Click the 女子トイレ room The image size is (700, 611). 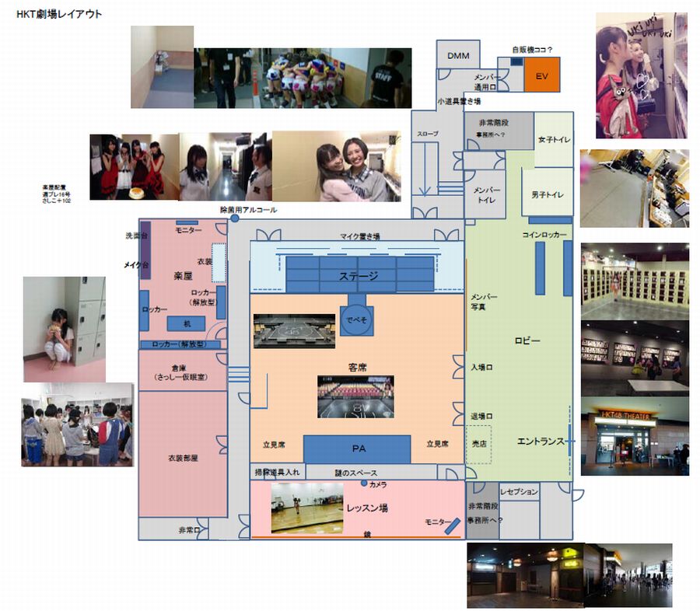click(554, 139)
